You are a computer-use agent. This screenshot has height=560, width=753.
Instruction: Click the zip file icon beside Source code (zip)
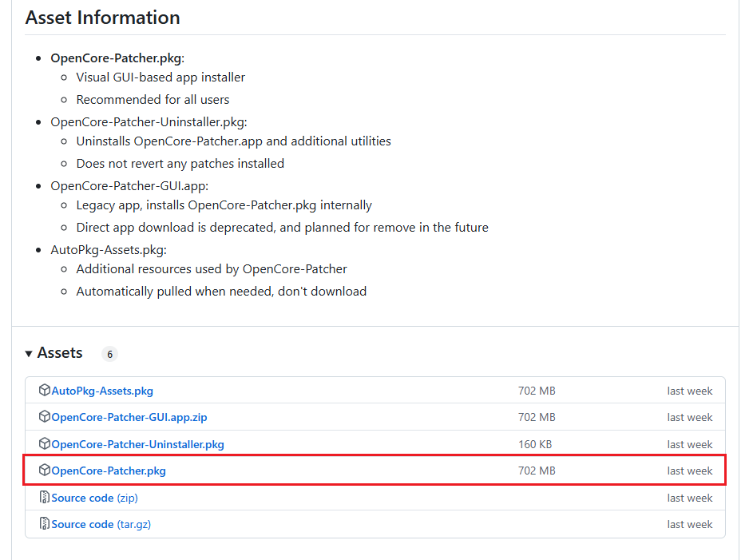(x=44, y=497)
